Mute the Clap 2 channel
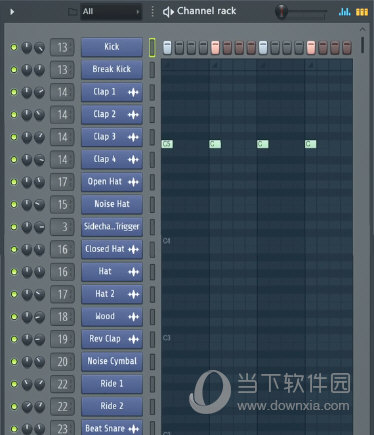The height and width of the screenshot is (435, 374). [x=14, y=115]
